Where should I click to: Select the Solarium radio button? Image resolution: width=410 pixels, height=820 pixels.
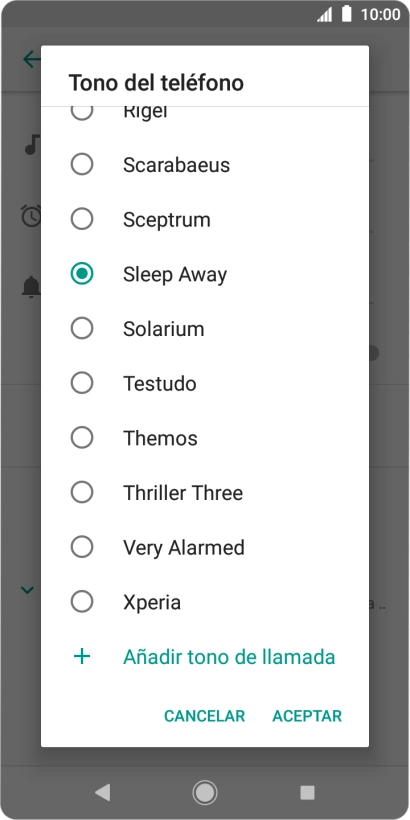[82, 329]
